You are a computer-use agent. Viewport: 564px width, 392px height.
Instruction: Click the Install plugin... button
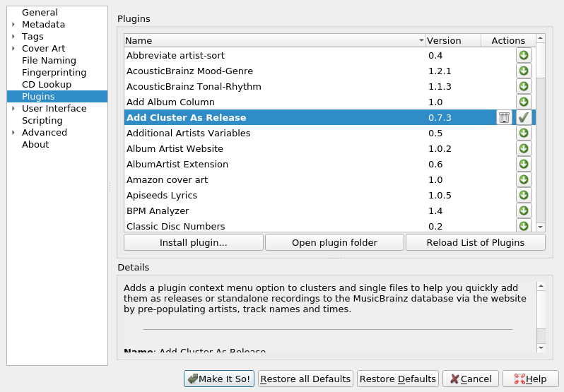click(x=193, y=243)
